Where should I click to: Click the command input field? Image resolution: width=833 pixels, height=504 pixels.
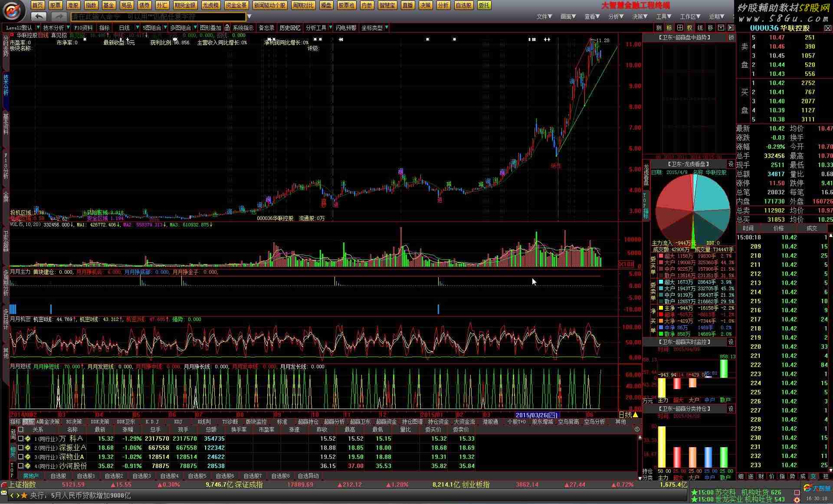(x=158, y=16)
